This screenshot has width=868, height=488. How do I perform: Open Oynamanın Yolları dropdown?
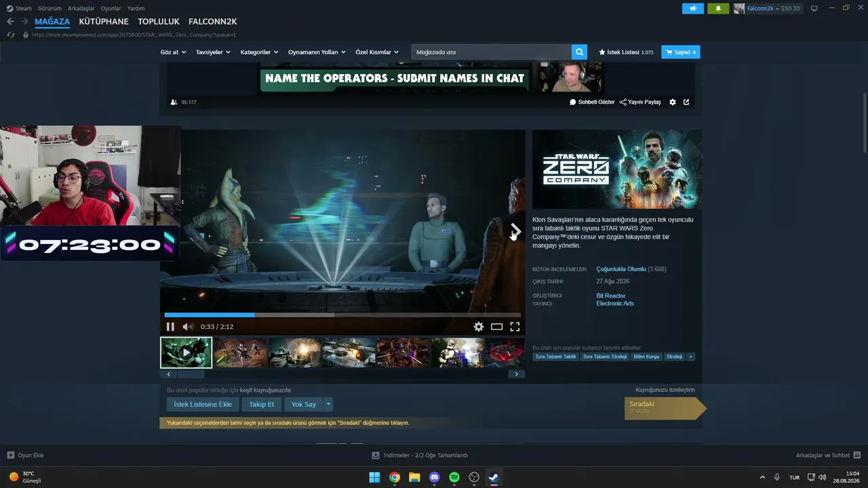tap(317, 52)
